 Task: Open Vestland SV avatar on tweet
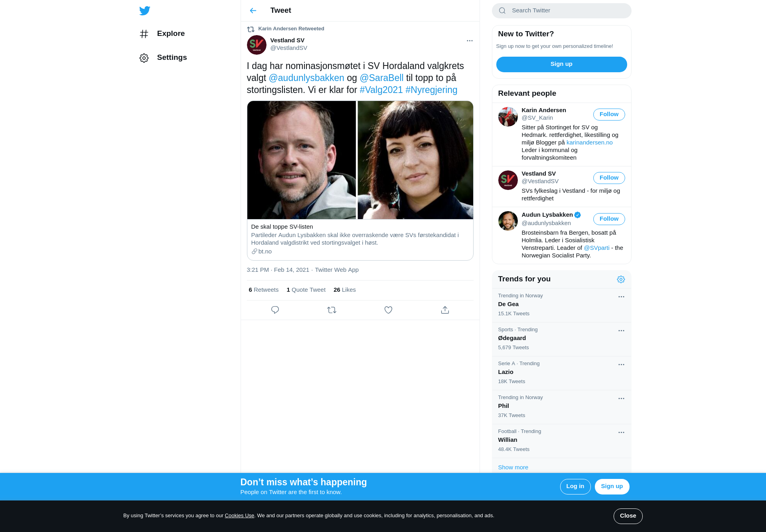click(x=257, y=45)
